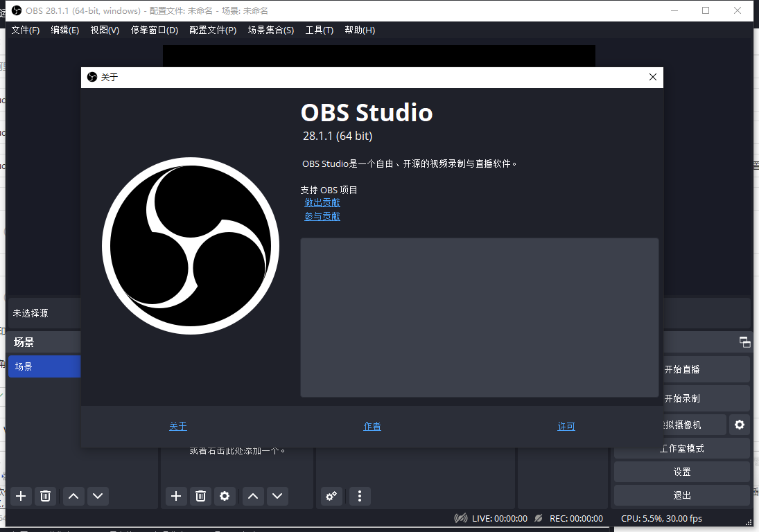Switch to the 作者 tab in the About dialog
Image resolution: width=759 pixels, height=532 pixels.
tap(372, 427)
